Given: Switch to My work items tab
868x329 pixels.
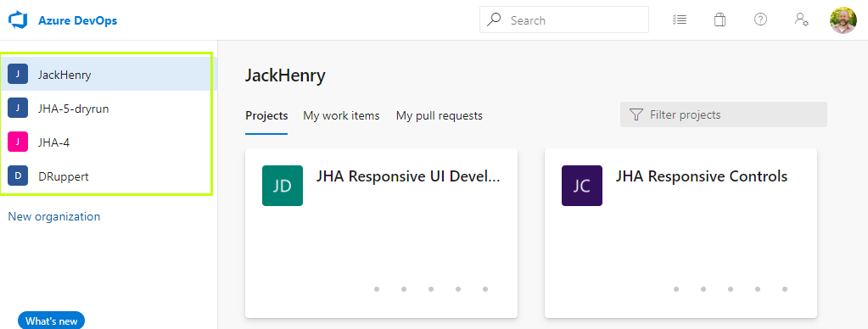Looking at the screenshot, I should (x=341, y=115).
